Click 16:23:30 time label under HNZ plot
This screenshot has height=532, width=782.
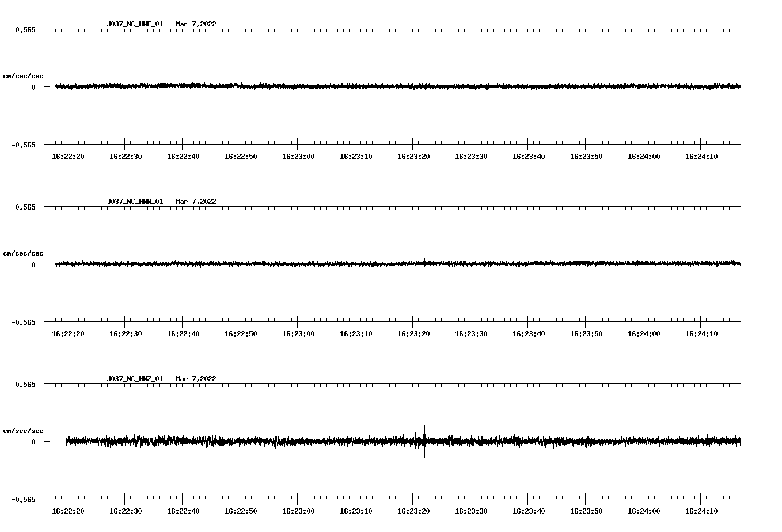(470, 511)
